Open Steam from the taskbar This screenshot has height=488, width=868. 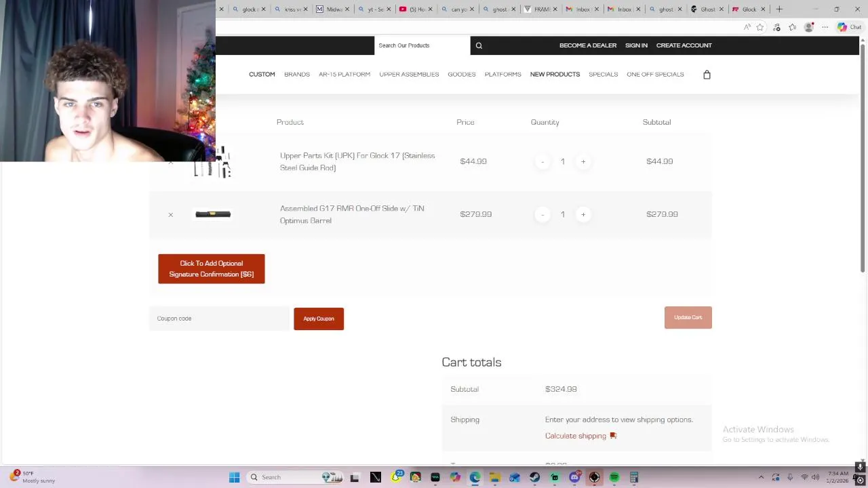point(534,477)
